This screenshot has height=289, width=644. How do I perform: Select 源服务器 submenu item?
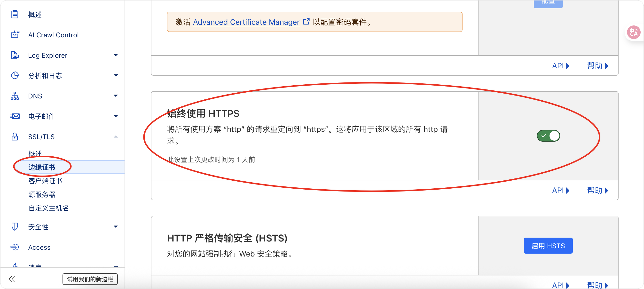(42, 194)
